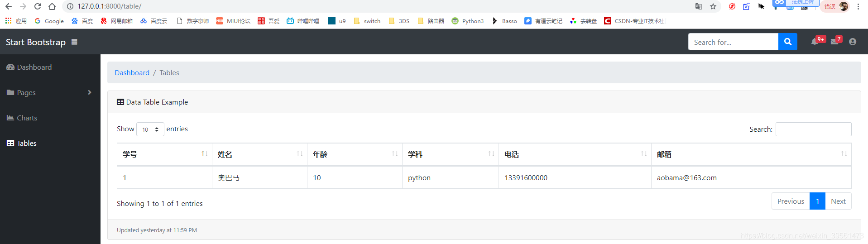868x244 pixels.
Task: Click the red lightning extension icon
Action: click(732, 6)
